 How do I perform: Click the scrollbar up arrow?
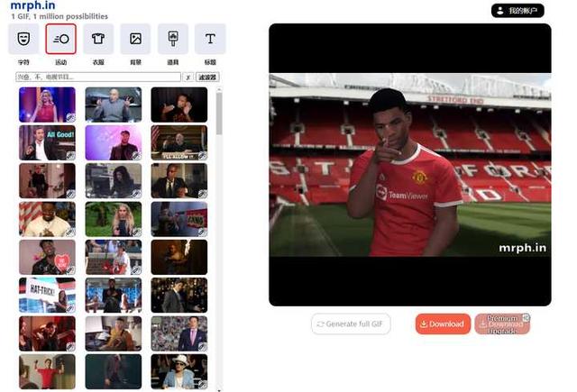click(219, 89)
